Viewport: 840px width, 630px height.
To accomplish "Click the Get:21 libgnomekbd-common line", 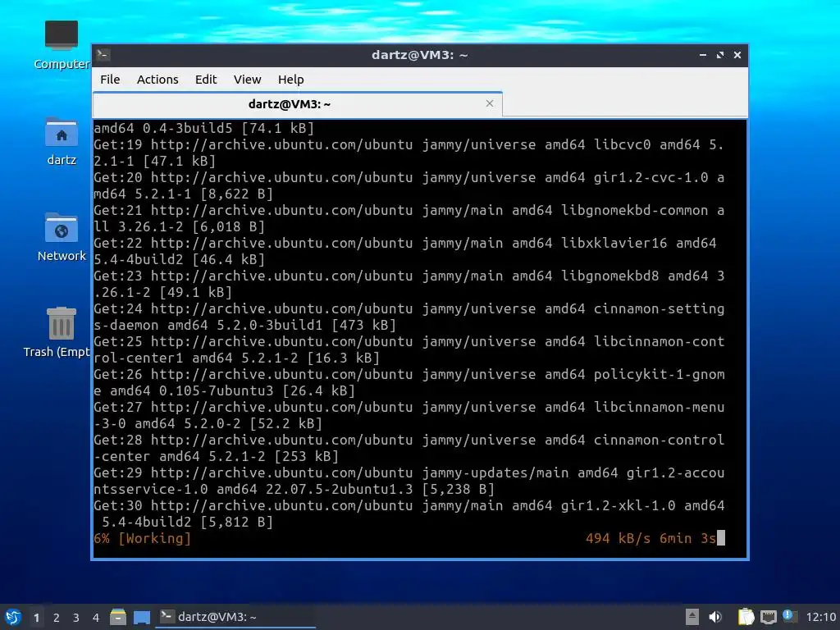I will point(409,218).
